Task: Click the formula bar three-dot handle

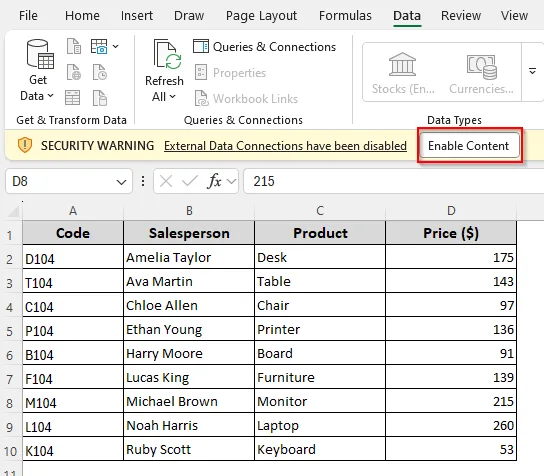Action: [x=143, y=181]
